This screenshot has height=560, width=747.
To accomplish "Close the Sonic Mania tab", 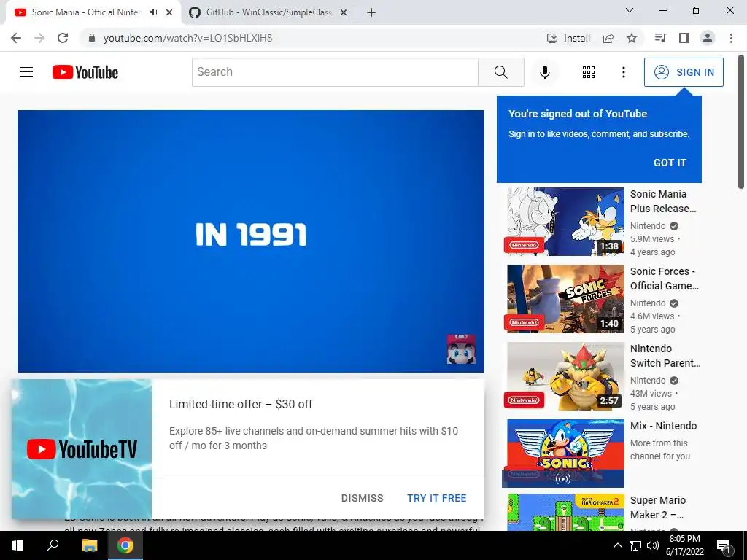I will [169, 12].
